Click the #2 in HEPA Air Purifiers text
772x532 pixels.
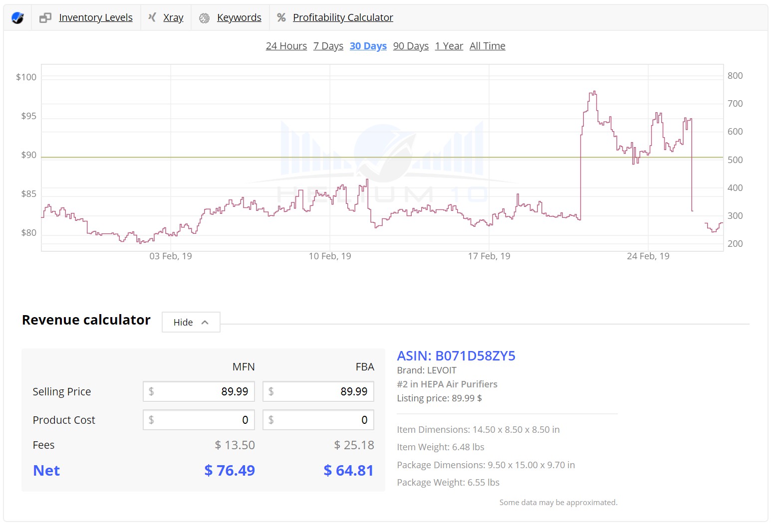(x=447, y=384)
